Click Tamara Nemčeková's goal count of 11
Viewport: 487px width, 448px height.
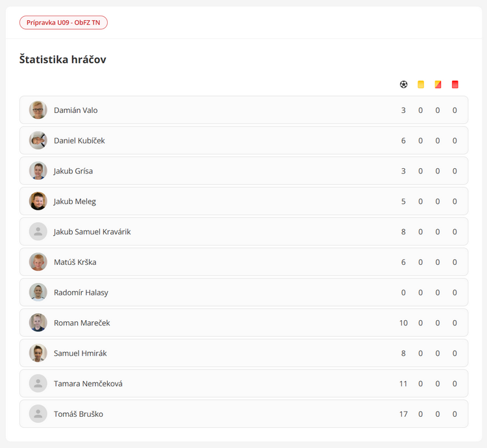tap(403, 384)
